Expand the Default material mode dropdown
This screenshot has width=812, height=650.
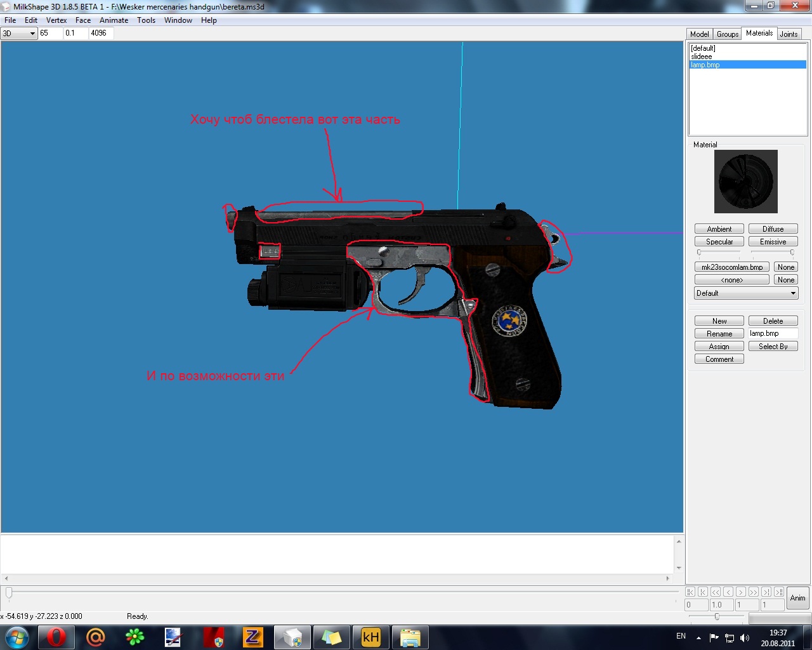[x=746, y=293]
